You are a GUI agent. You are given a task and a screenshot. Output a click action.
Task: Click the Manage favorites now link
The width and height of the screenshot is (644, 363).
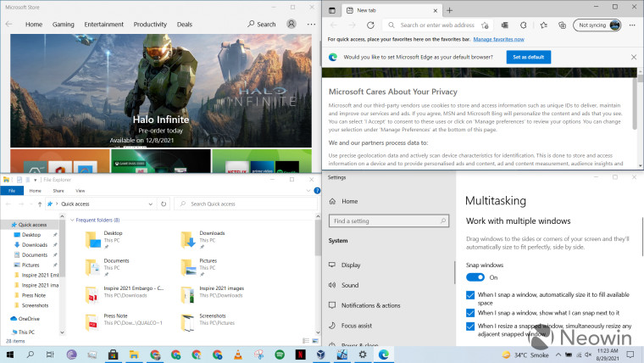click(498, 40)
